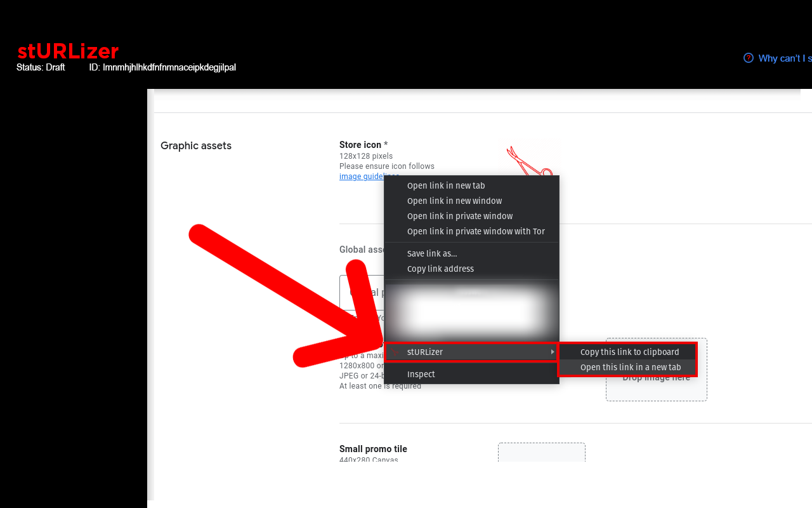
Task: Pick "Save link as..." from context menu
Action: coord(472,253)
